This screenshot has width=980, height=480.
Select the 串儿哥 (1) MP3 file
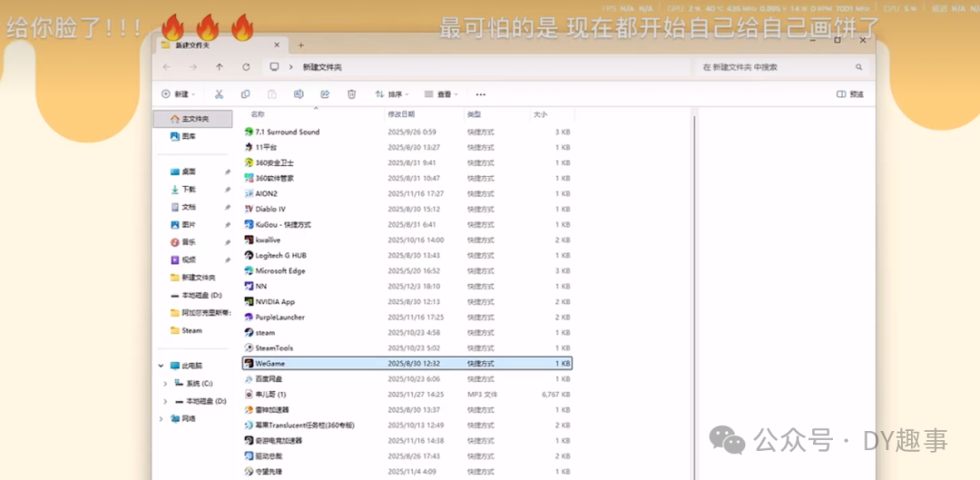(x=407, y=395)
